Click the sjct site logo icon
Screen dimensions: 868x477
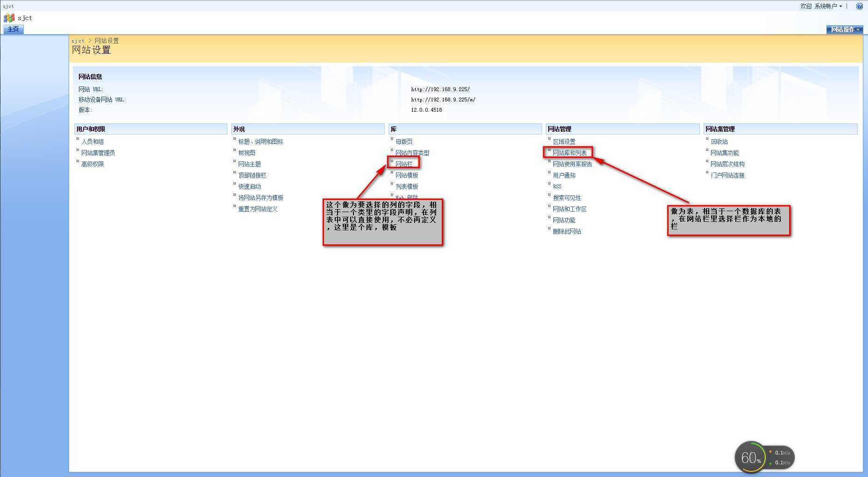coord(9,18)
